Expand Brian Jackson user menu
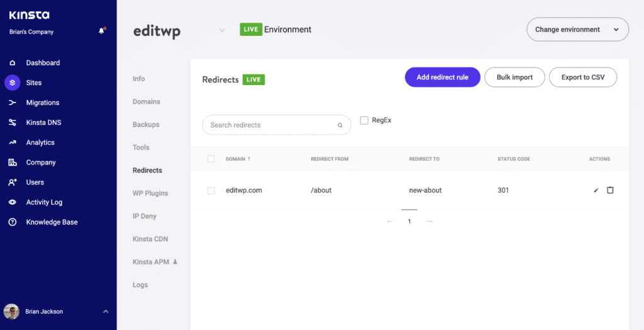Image resolution: width=644 pixels, height=330 pixels. pos(106,312)
